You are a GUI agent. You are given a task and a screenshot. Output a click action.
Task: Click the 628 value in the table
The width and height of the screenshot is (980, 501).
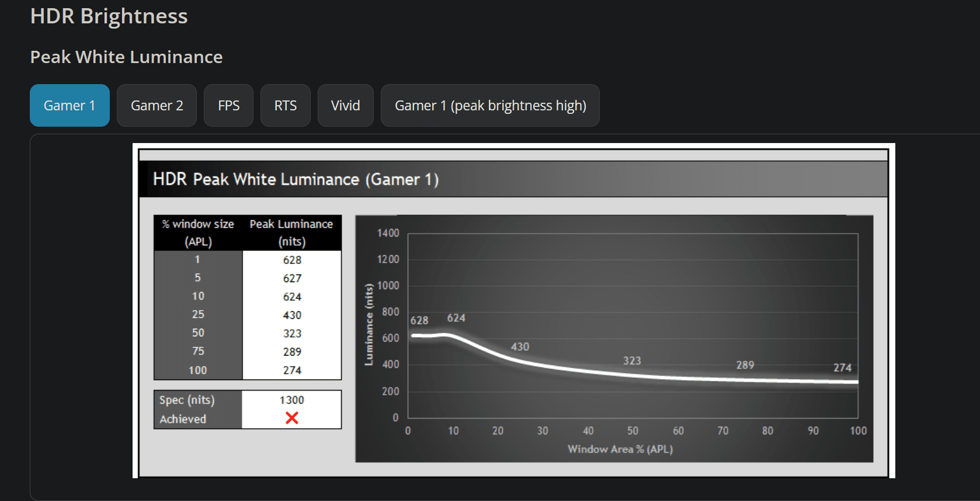pyautogui.click(x=292, y=260)
